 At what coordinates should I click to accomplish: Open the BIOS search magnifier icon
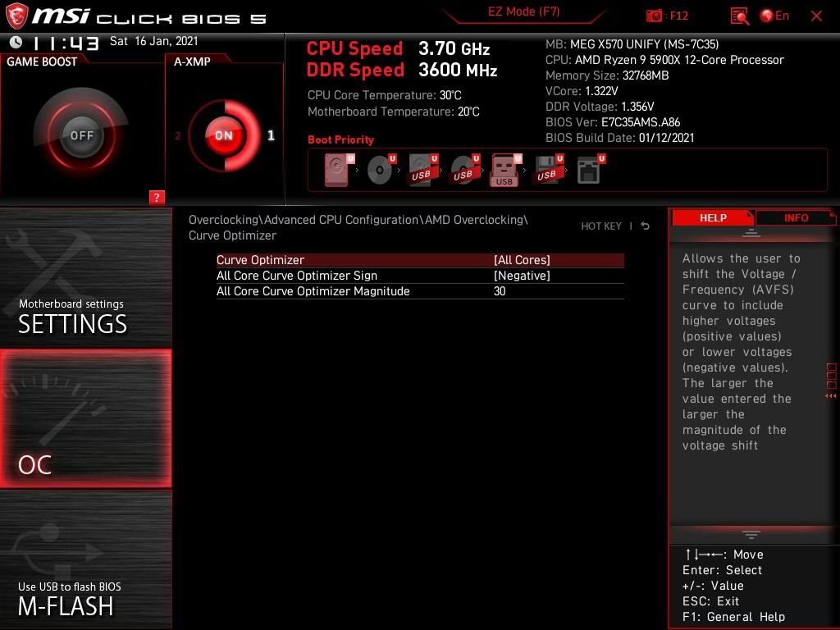click(740, 16)
